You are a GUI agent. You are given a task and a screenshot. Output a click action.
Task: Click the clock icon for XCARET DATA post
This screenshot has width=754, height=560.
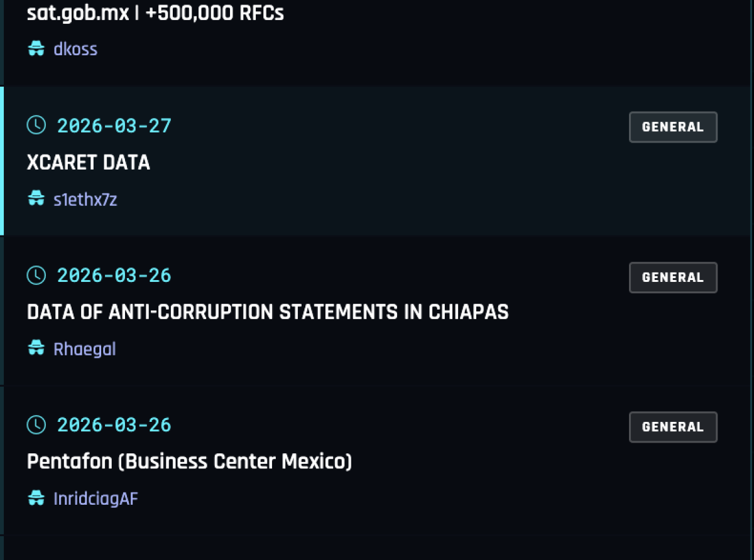[x=36, y=126]
